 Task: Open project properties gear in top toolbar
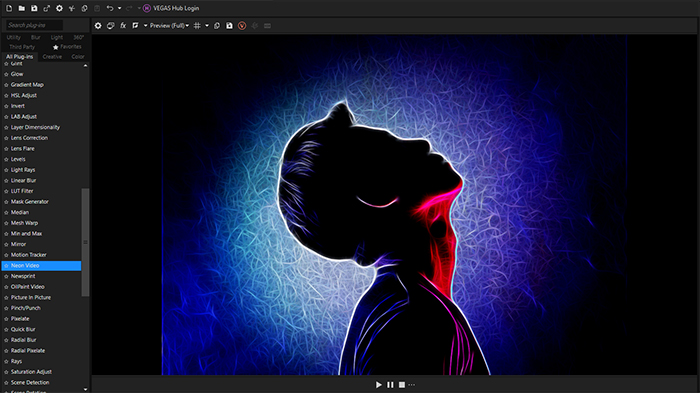59,8
